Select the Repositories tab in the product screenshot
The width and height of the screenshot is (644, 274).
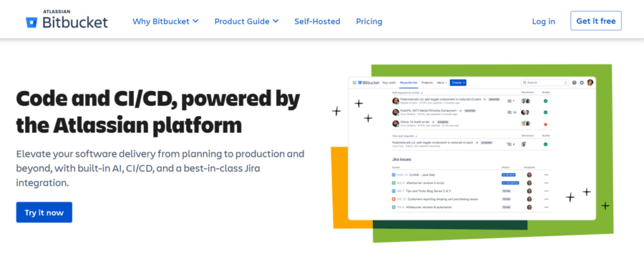tap(409, 82)
